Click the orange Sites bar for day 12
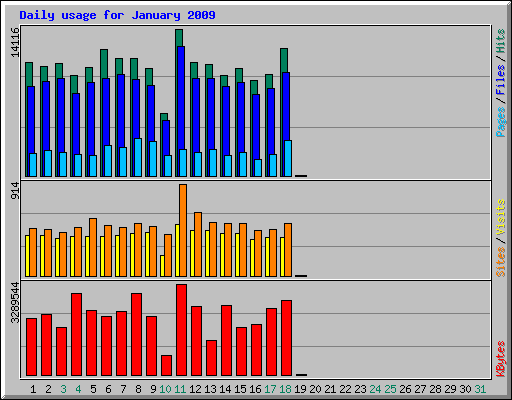This screenshot has height=400, width=512. point(198,244)
